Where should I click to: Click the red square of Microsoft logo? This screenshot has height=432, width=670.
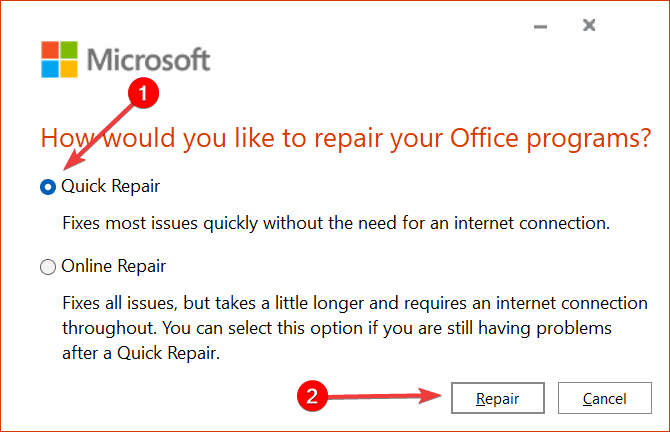click(x=50, y=50)
